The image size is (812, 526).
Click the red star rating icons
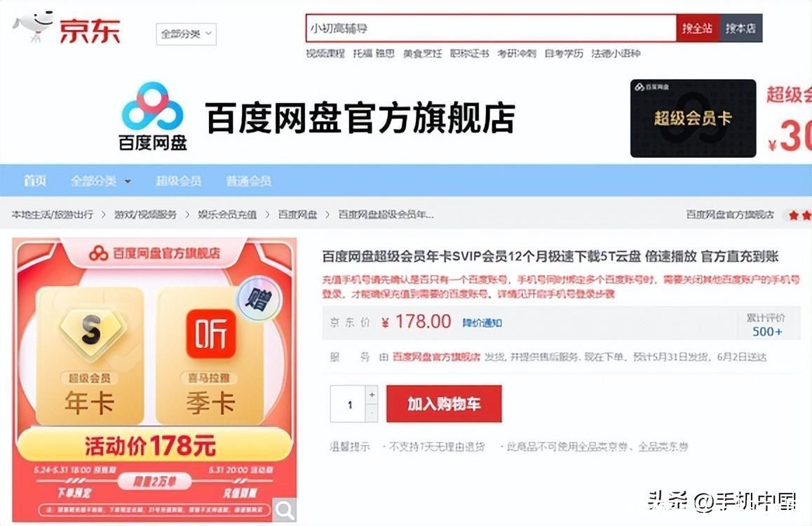tap(799, 215)
